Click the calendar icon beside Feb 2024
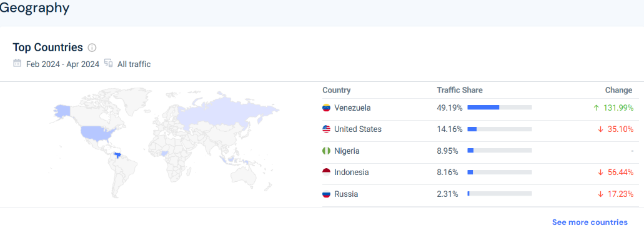644x230 pixels. click(17, 63)
